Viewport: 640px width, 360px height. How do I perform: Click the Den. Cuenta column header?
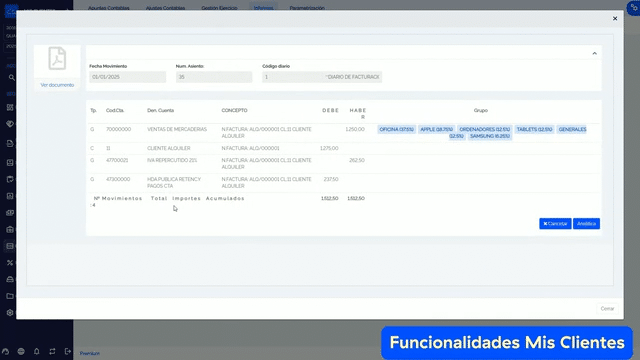click(x=160, y=111)
